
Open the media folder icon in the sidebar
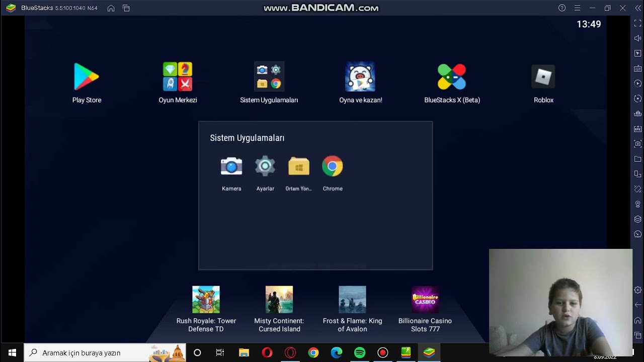pyautogui.click(x=637, y=159)
